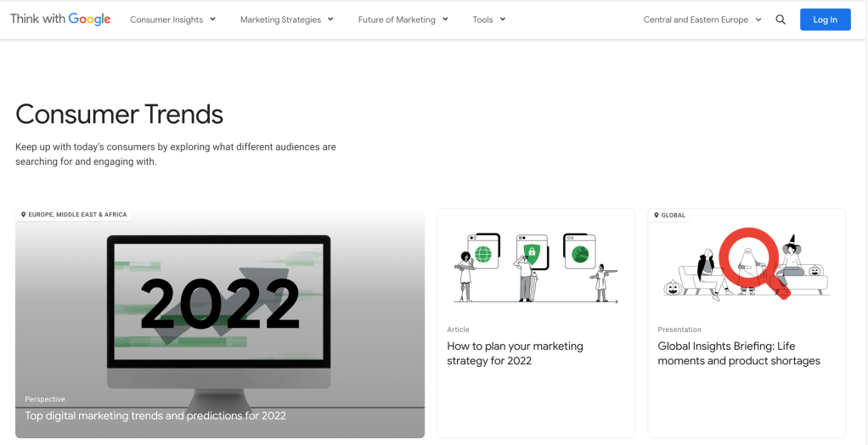
Task: Select the Europe, Middle East & Africa tag
Action: click(x=77, y=215)
